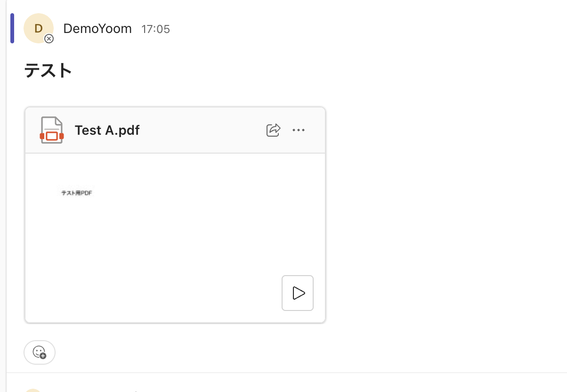
Task: Select the DemoYoom sender name
Action: tap(97, 29)
